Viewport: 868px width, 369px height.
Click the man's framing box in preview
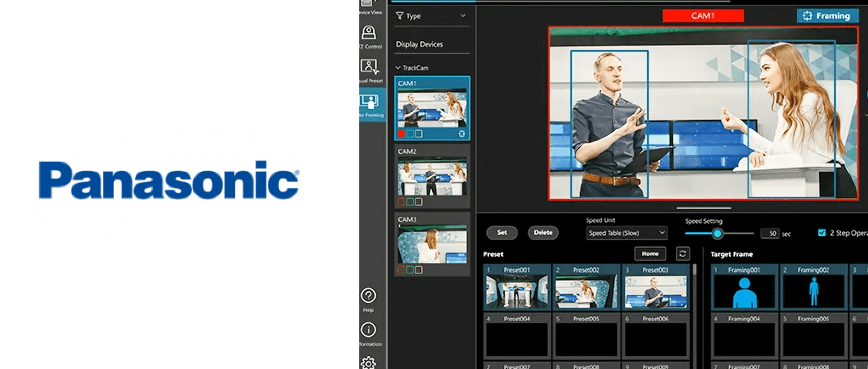pyautogui.click(x=609, y=124)
